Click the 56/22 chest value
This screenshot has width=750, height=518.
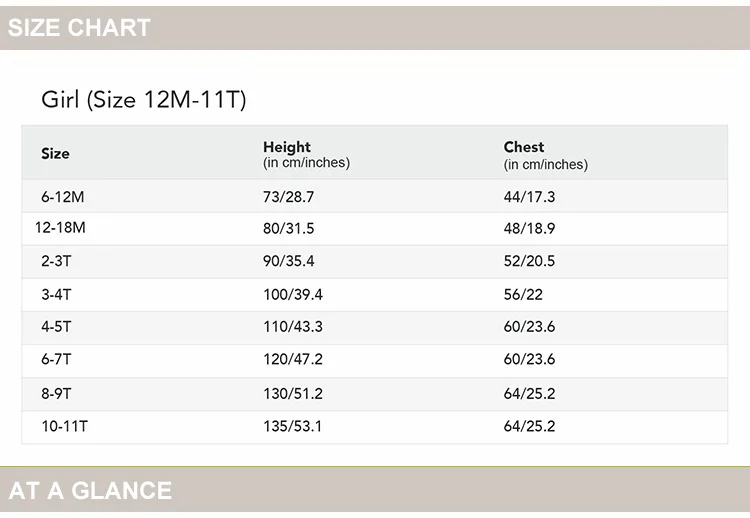523,295
